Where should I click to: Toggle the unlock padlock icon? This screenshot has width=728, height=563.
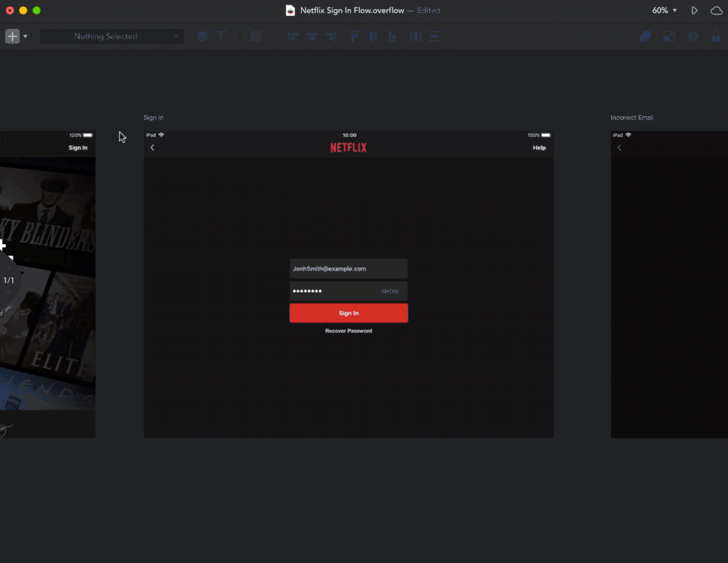(x=716, y=36)
